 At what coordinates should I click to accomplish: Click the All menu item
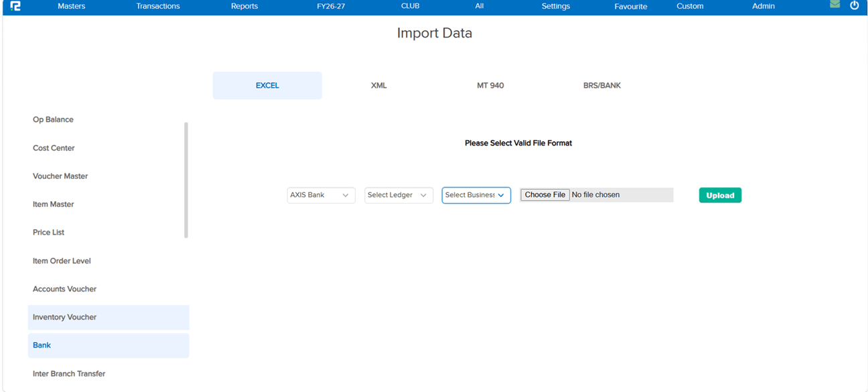point(480,6)
